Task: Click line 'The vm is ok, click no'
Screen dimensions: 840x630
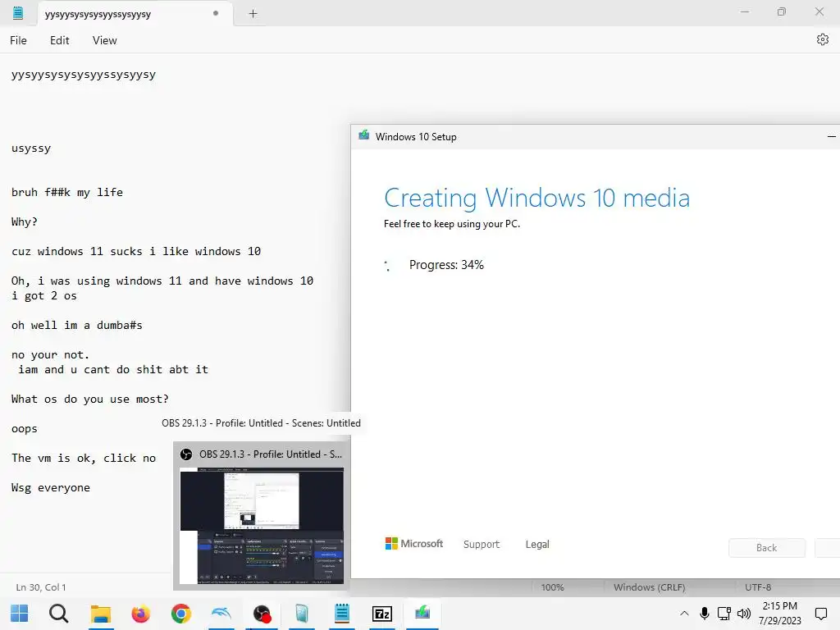Action: click(84, 458)
